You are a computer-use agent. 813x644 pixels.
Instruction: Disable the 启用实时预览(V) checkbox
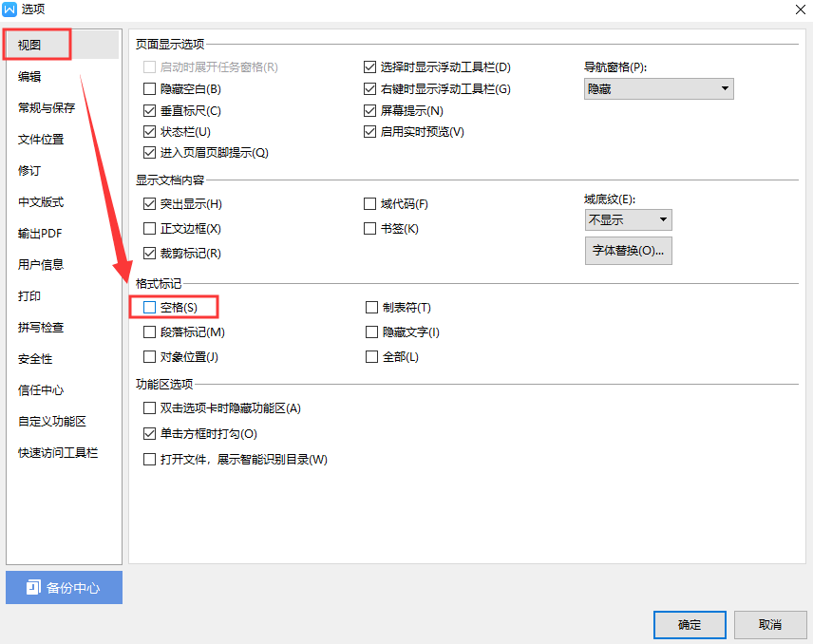pyautogui.click(x=369, y=132)
